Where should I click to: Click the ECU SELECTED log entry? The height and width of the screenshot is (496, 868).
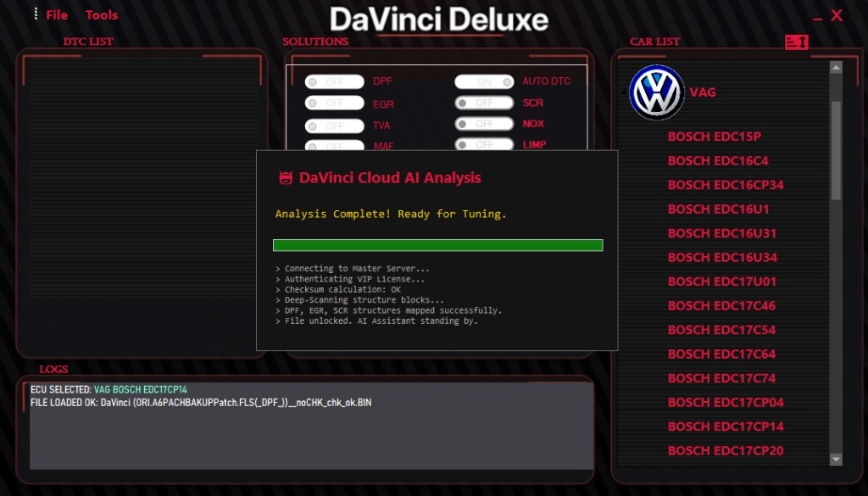(108, 390)
